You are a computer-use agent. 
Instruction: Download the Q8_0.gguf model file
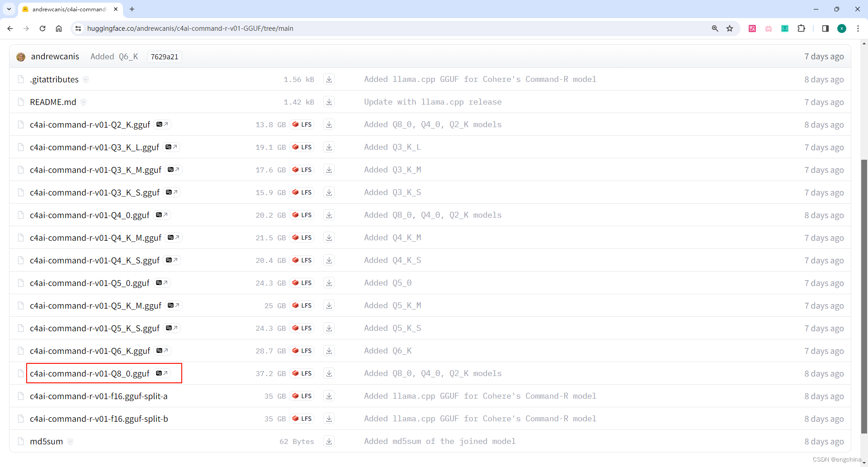point(329,373)
